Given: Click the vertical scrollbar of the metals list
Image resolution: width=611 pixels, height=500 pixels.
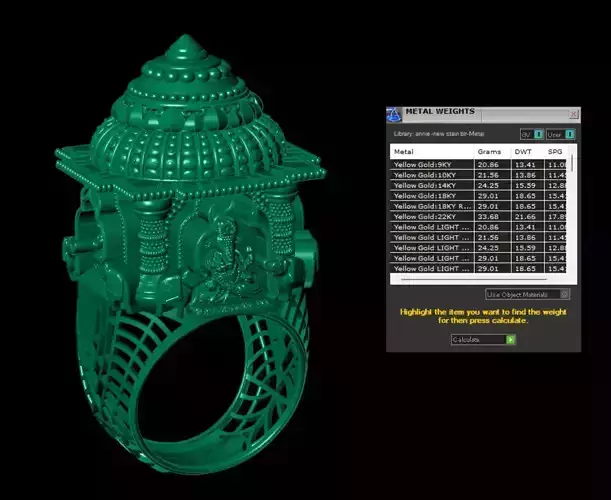Looking at the screenshot, I should pyautogui.click(x=572, y=163).
